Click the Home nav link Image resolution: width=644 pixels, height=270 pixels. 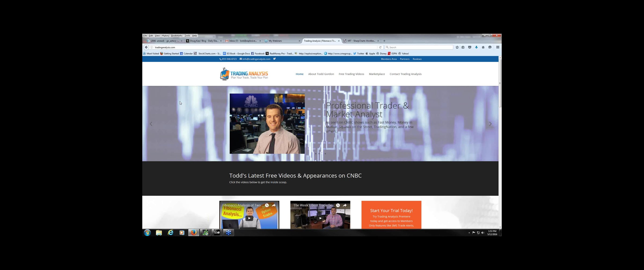click(x=299, y=74)
